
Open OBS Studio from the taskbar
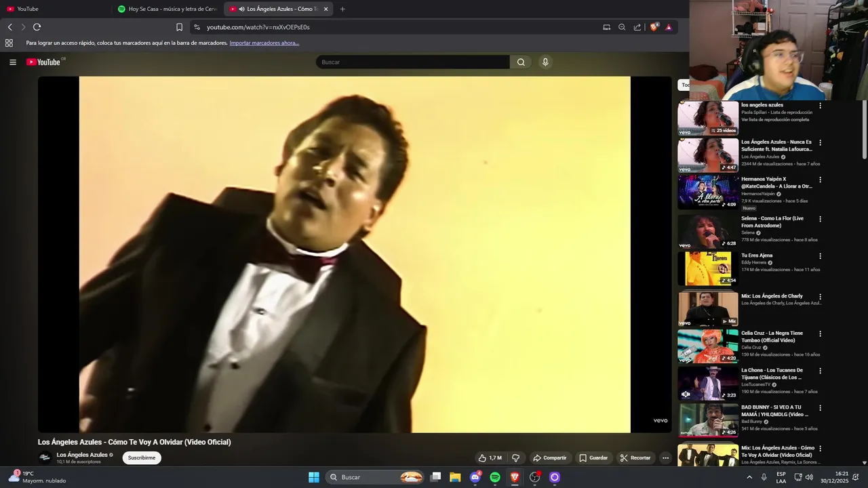tap(535, 477)
